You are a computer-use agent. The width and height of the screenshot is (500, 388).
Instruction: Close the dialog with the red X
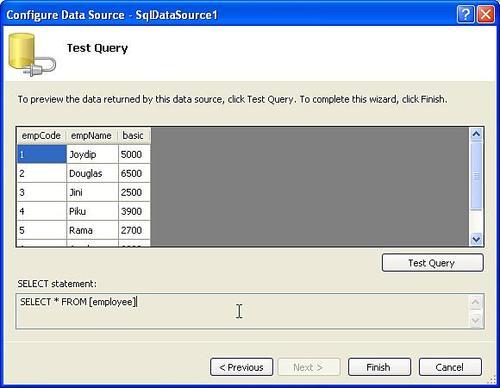point(486,15)
